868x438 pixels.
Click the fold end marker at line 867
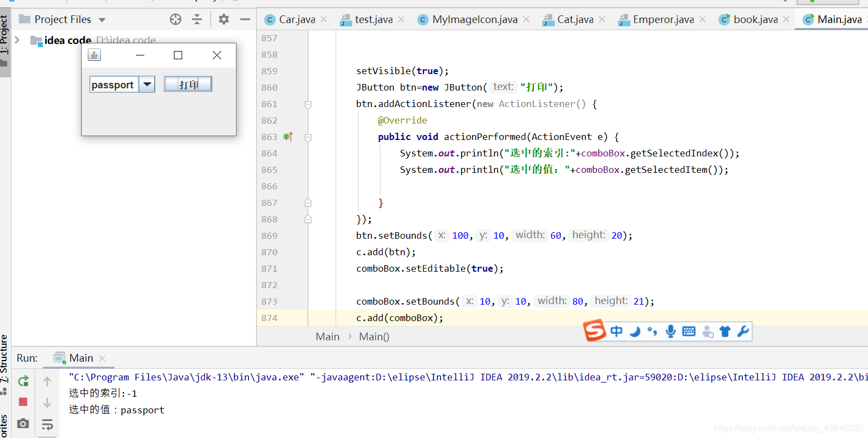click(x=308, y=203)
